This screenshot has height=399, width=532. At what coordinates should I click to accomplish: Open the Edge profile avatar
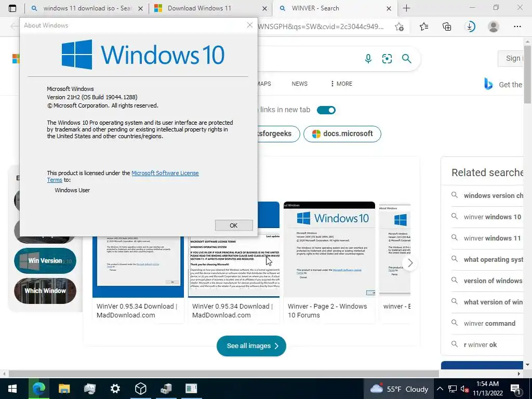tap(494, 26)
